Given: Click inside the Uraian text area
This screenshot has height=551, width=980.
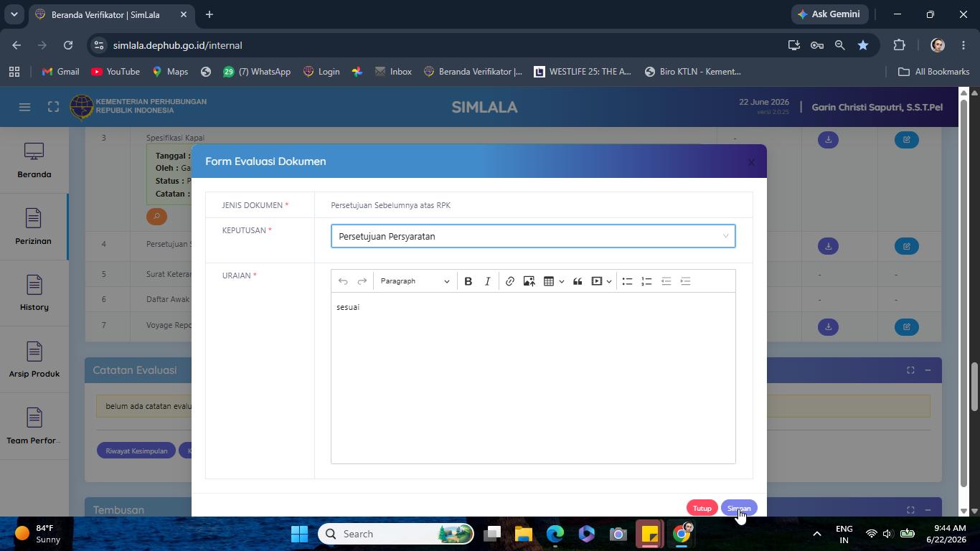Looking at the screenshot, I should (533, 378).
